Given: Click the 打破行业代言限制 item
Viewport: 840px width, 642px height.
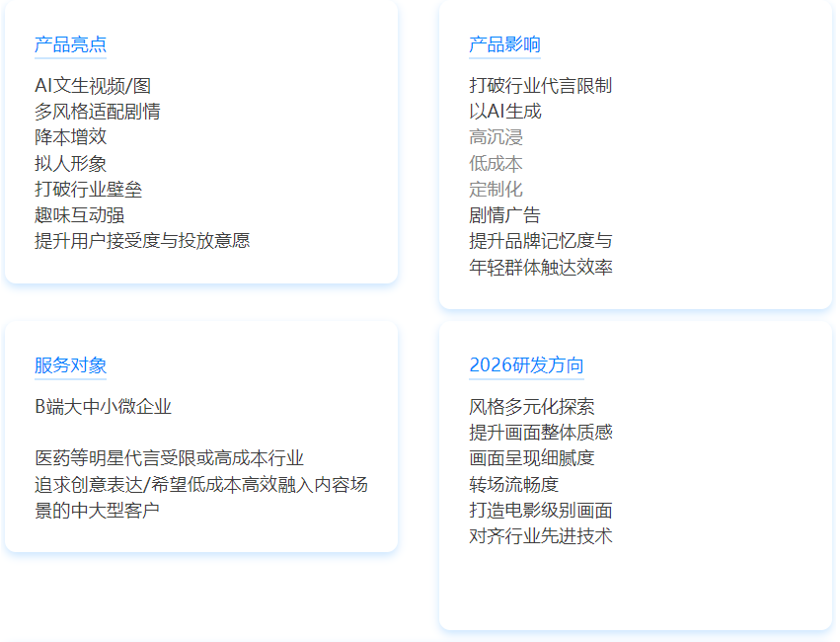Looking at the screenshot, I should (540, 86).
